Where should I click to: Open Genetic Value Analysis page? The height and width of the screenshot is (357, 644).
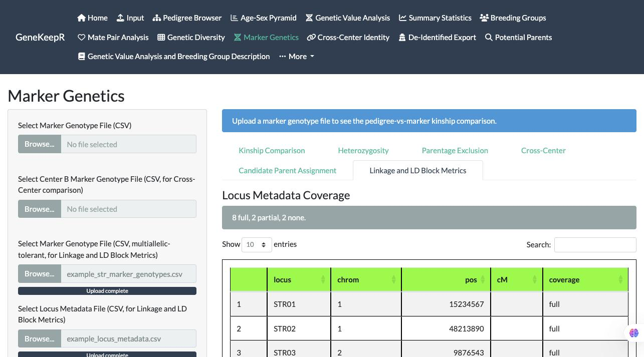click(348, 18)
